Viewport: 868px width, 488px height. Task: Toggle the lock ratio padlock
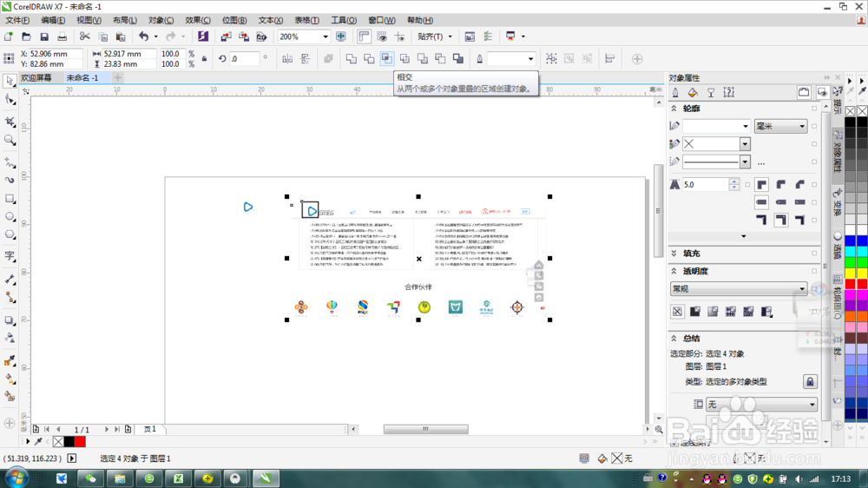pos(204,59)
